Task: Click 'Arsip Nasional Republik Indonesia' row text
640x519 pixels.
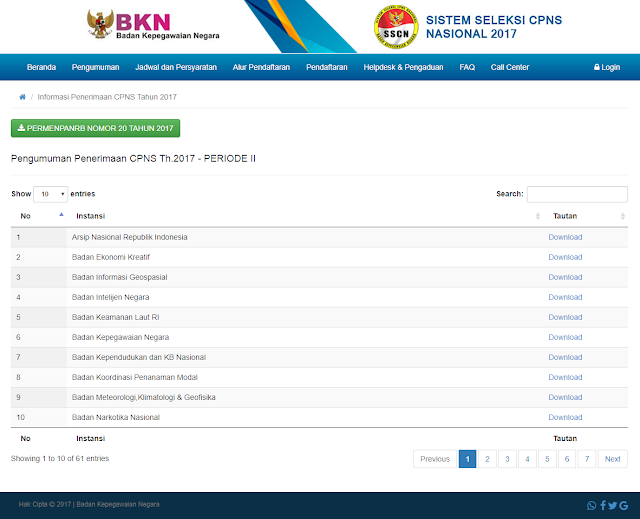Action: (129, 237)
